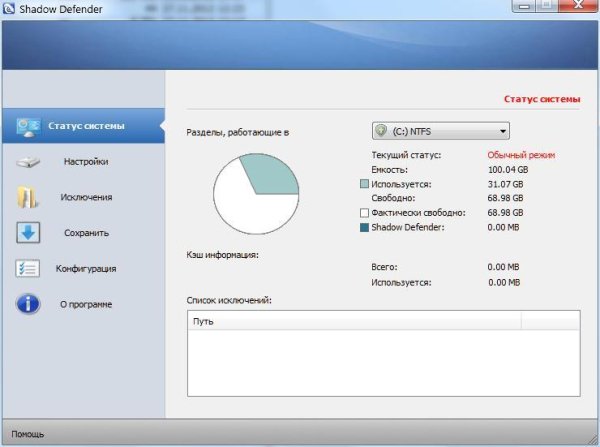Screen dimensions: 600x447
Task: Click the disk usage pie chart
Action: point(256,194)
